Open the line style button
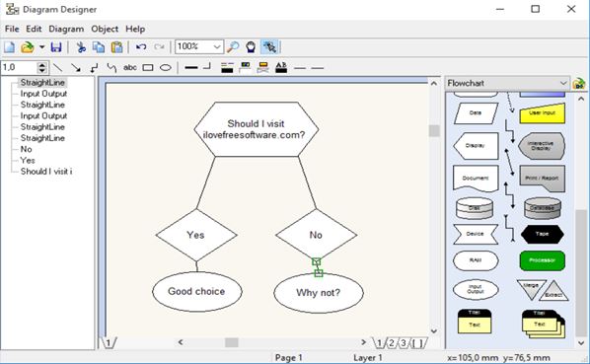590x364 pixels. point(191,68)
